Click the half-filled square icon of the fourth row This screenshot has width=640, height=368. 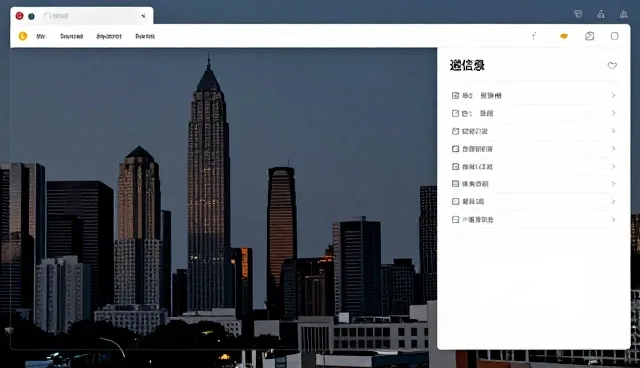[456, 149]
